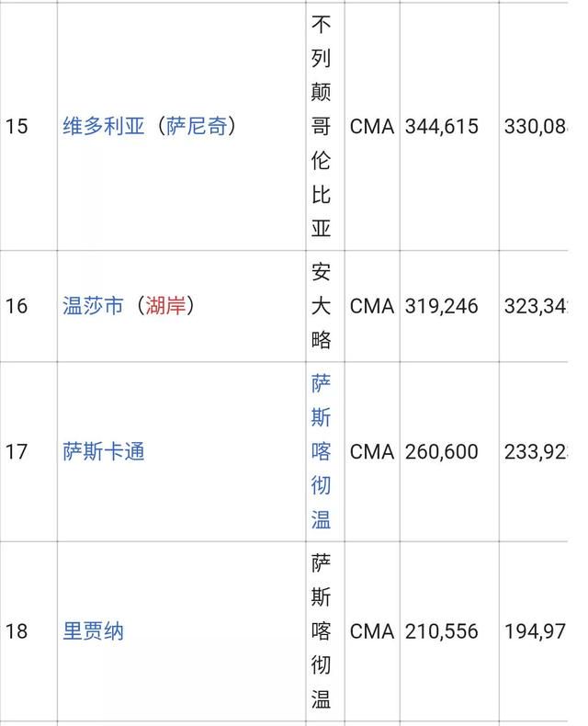The height and width of the screenshot is (726, 588).
Task: Click the CMA cell in 维多利亚 row
Action: (x=372, y=127)
